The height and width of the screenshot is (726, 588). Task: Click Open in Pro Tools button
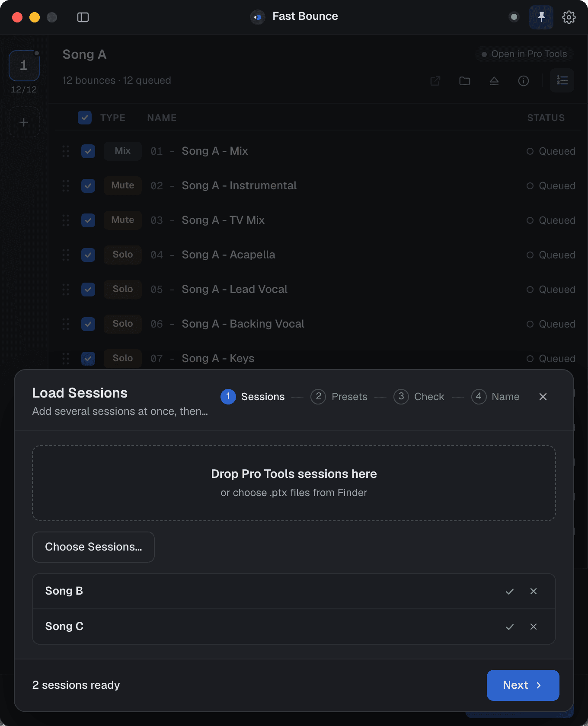[524, 54]
